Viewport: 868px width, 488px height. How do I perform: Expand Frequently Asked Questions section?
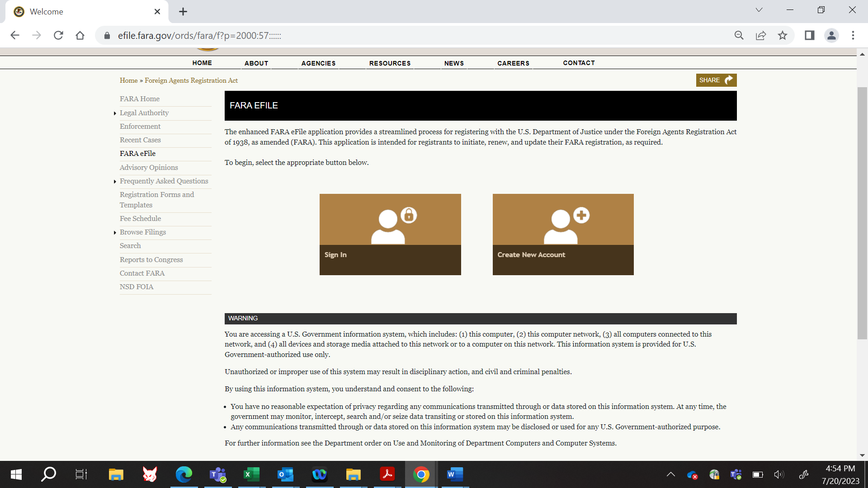(115, 182)
